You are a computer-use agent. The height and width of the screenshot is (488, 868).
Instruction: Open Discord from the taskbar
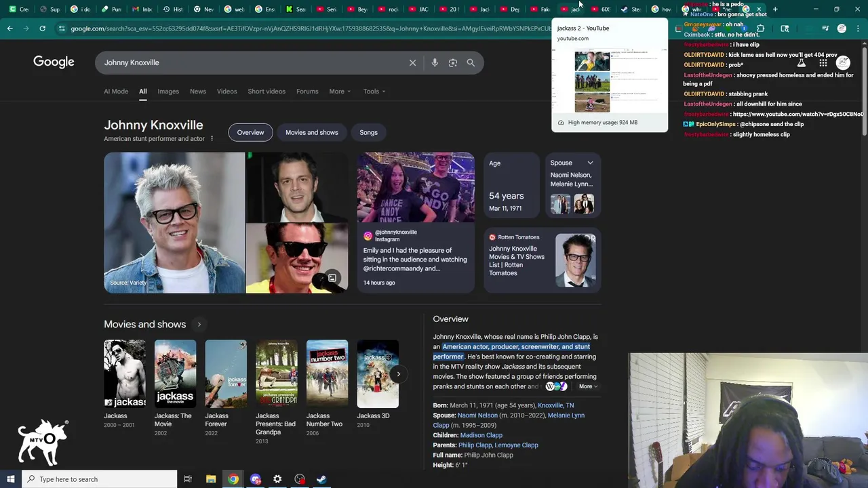coord(256,479)
